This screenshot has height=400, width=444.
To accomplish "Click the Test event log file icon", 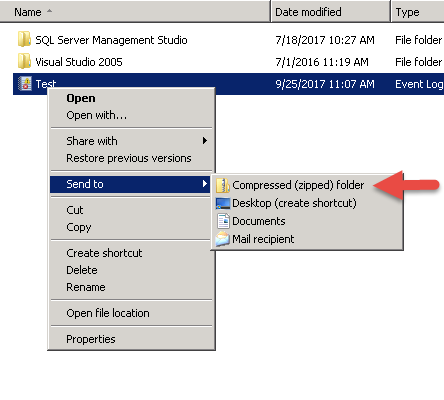I will tap(25, 84).
